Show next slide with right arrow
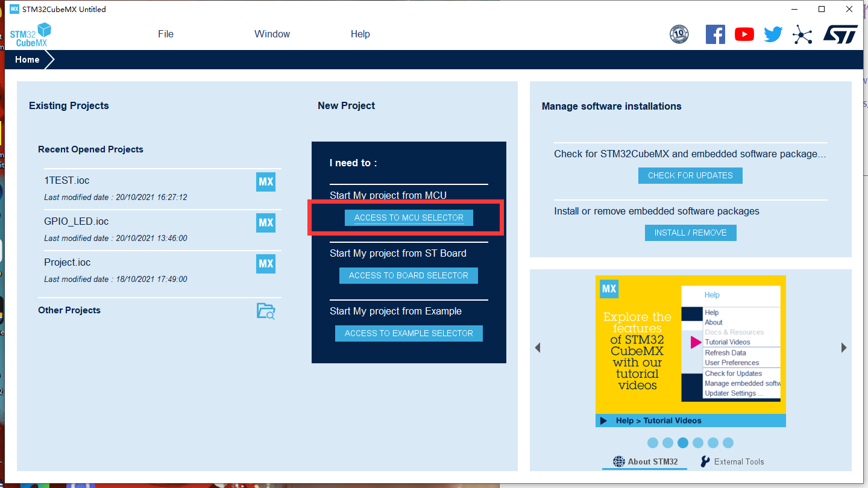Viewport: 868px width, 488px height. click(844, 348)
